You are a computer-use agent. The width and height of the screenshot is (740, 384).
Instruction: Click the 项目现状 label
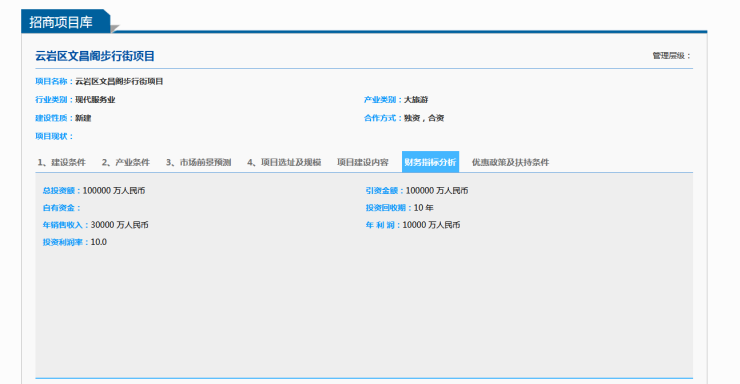pyautogui.click(x=54, y=136)
